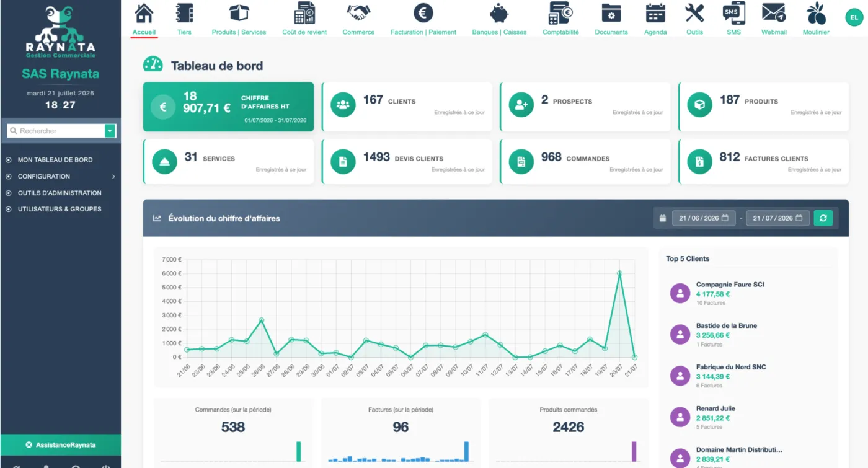The width and height of the screenshot is (868, 468).
Task: Click the Fabrique du Nord SNC name
Action: [731, 367]
